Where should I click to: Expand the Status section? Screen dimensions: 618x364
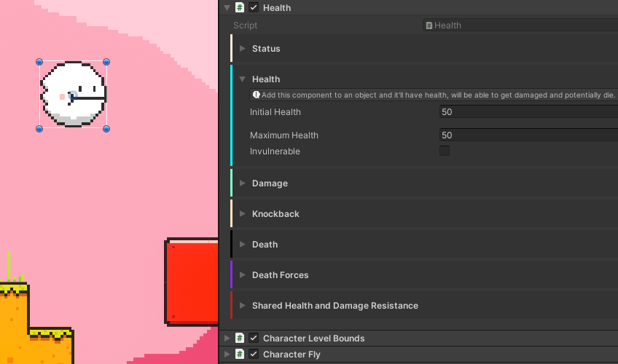pos(243,49)
